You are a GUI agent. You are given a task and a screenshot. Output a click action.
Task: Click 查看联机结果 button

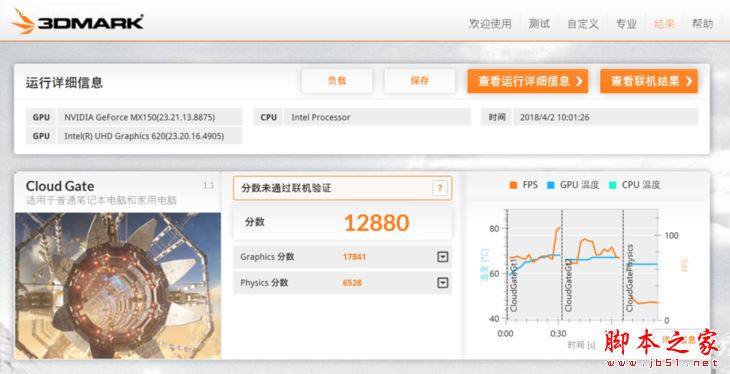coord(649,82)
